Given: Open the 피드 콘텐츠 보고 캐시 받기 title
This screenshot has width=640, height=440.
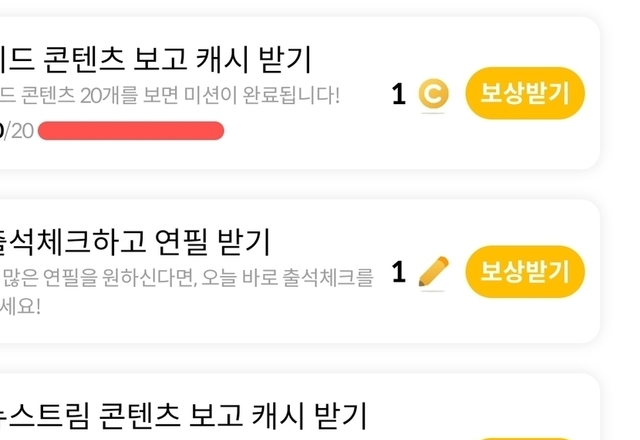Looking at the screenshot, I should (155, 60).
